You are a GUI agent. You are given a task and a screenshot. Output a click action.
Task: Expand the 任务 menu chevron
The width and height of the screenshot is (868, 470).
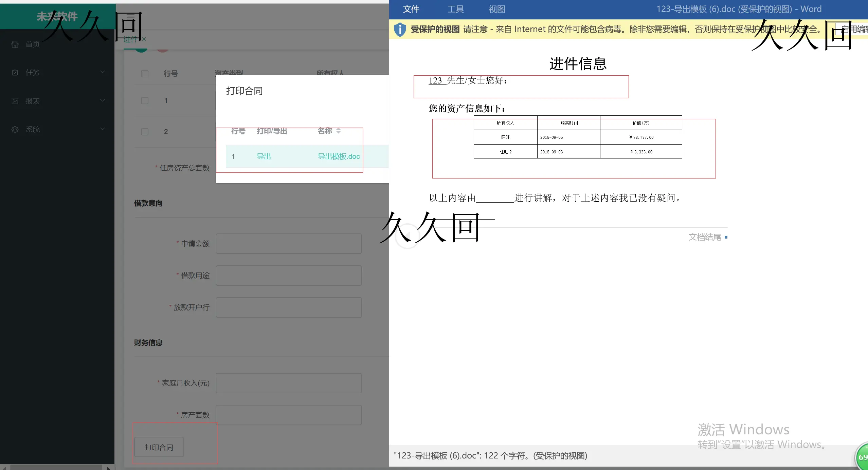[x=102, y=72]
